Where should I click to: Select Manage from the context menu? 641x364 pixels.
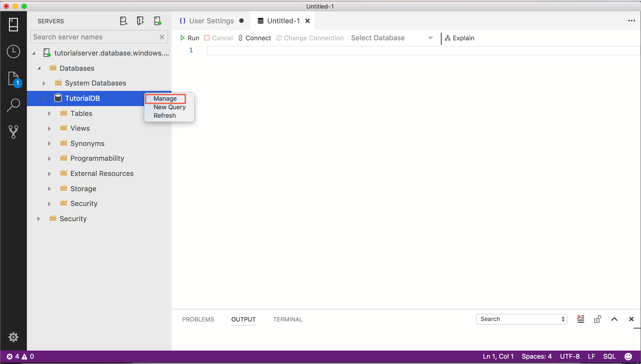[165, 98]
